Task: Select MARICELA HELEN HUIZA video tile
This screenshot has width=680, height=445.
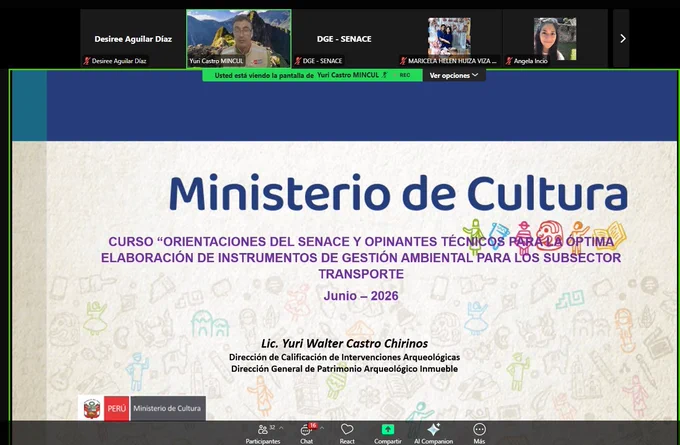Action: [x=450, y=39]
